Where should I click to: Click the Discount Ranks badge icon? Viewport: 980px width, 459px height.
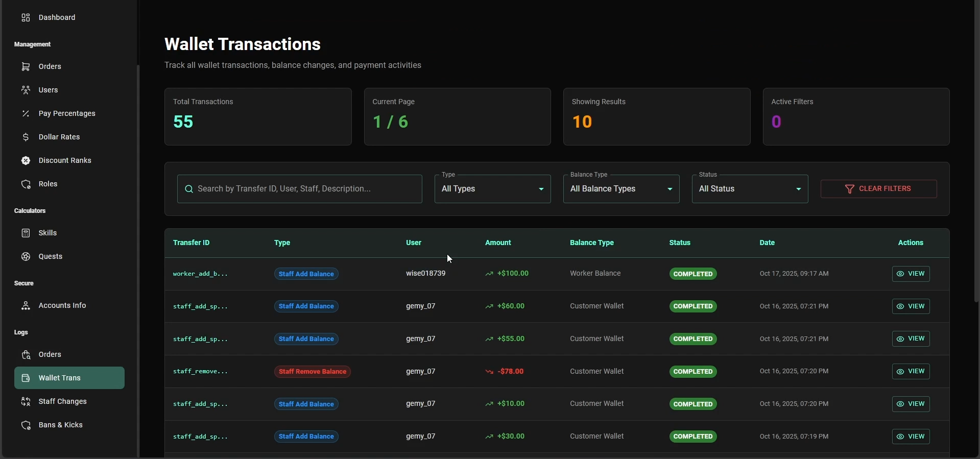26,161
